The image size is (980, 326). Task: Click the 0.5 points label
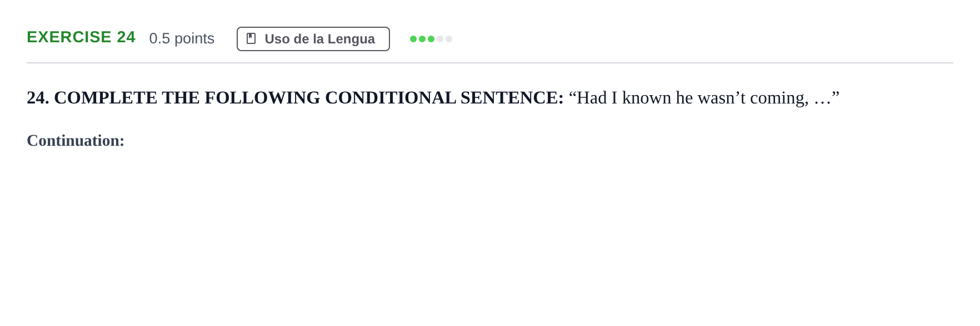(182, 38)
